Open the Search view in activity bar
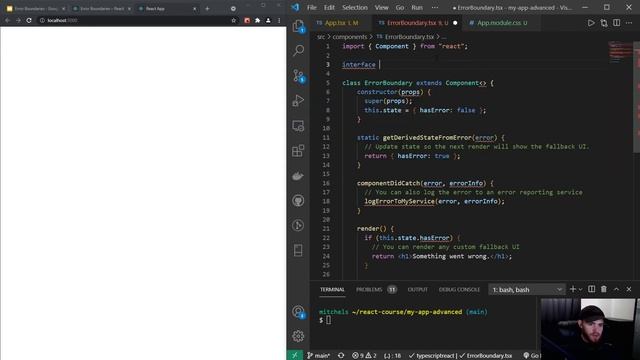Image resolution: width=640 pixels, height=360 pixels. 298,51
